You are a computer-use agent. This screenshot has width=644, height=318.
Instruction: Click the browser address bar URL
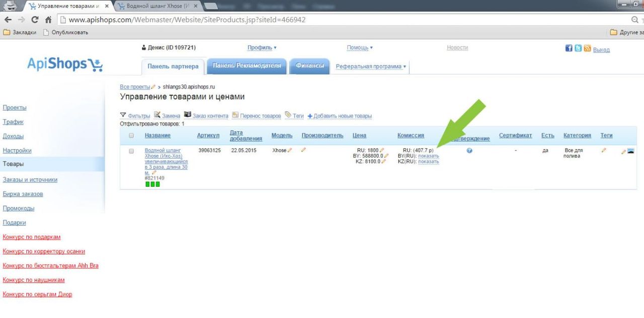coord(187,20)
